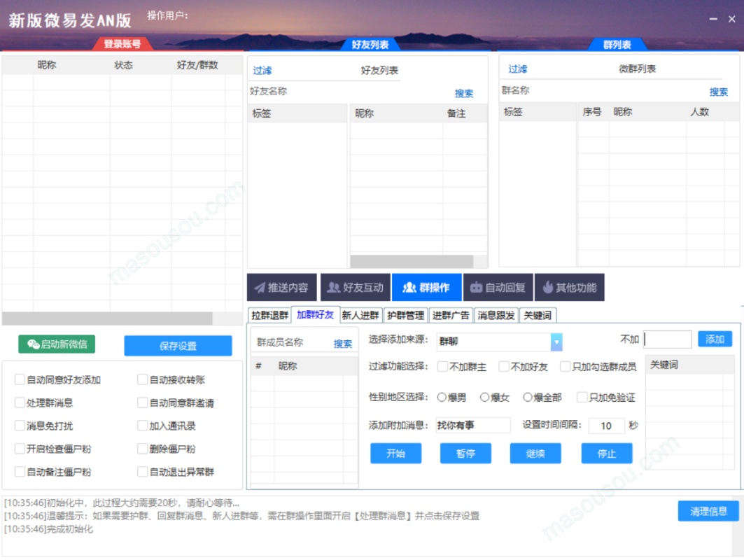The width and height of the screenshot is (744, 560).
Task: Enable 自动同意好友添加 checkbox
Action: click(x=20, y=379)
